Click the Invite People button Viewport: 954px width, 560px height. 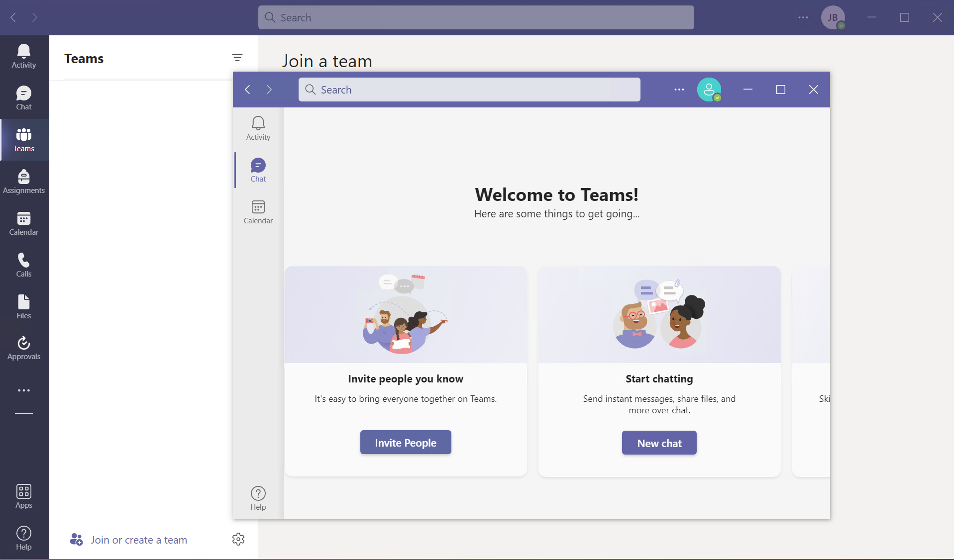pyautogui.click(x=406, y=442)
